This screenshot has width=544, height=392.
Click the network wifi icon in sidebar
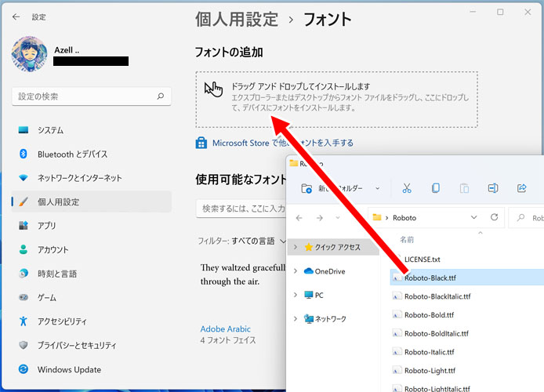[x=24, y=178]
